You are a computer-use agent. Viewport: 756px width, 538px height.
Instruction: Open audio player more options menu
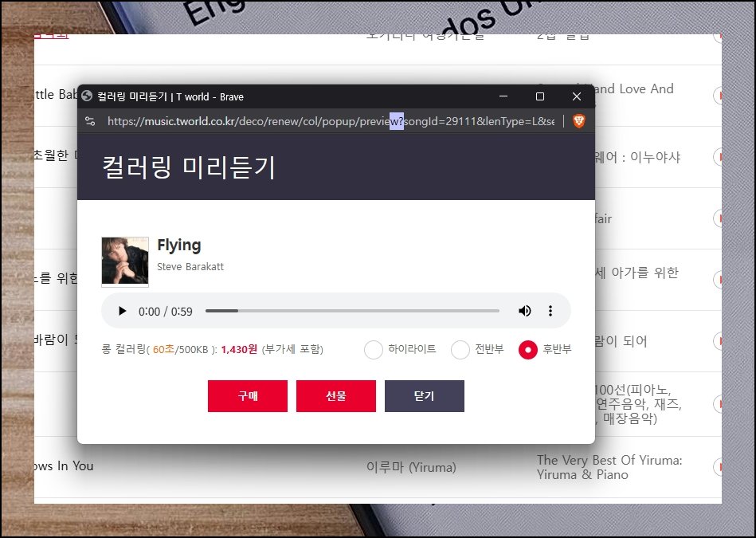tap(550, 311)
